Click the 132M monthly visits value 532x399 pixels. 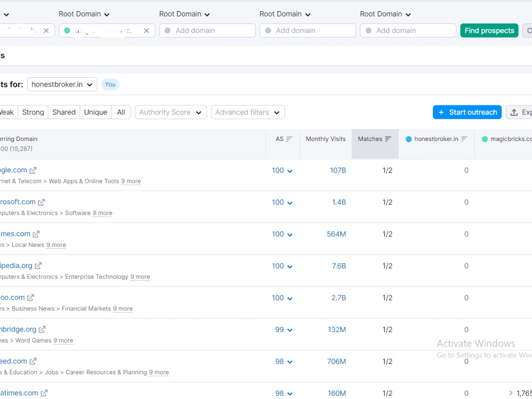tap(337, 330)
